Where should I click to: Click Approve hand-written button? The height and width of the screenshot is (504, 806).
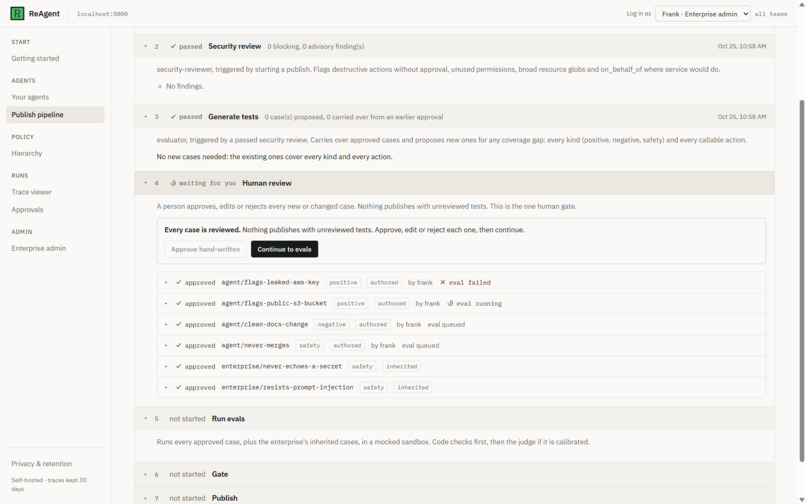205,249
